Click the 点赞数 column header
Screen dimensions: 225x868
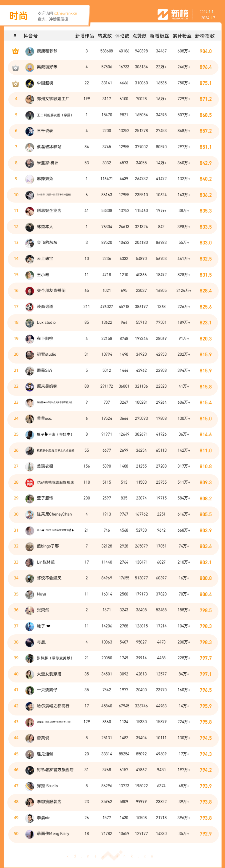coord(139,36)
